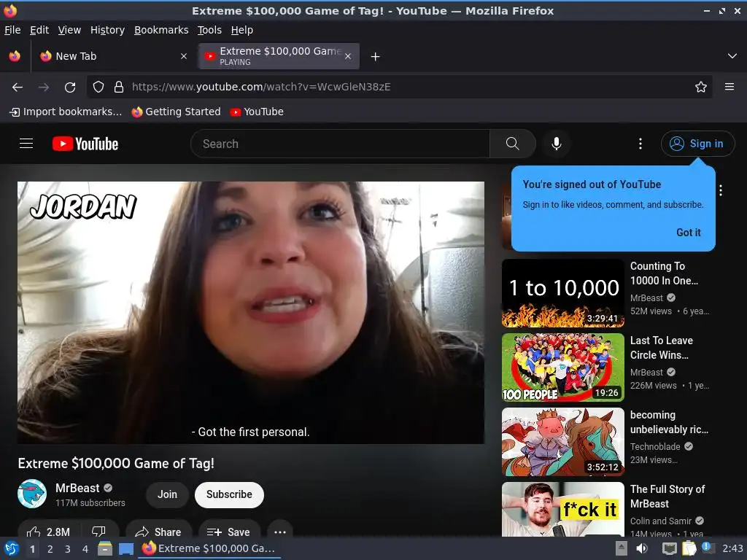Show desktop via blue taskbar icon

point(125,548)
